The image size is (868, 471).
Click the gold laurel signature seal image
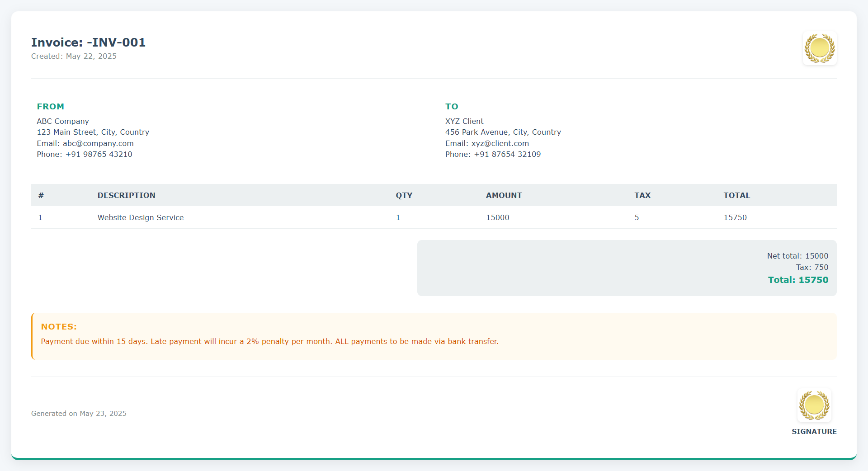click(x=814, y=405)
